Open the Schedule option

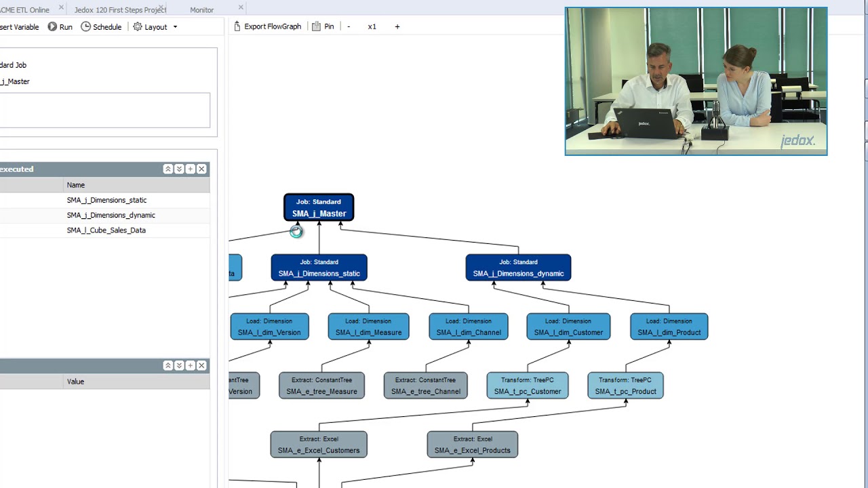pos(101,27)
